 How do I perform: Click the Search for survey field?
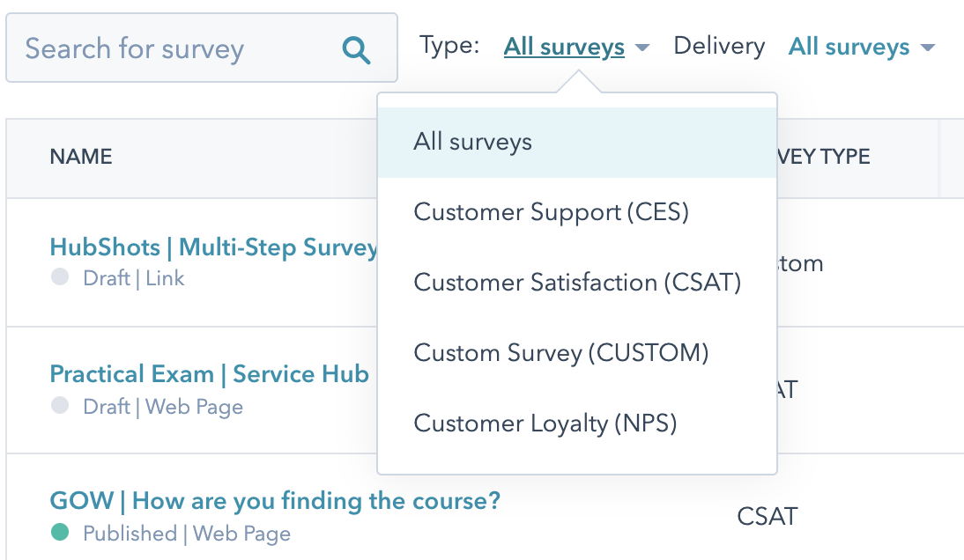tap(176, 48)
